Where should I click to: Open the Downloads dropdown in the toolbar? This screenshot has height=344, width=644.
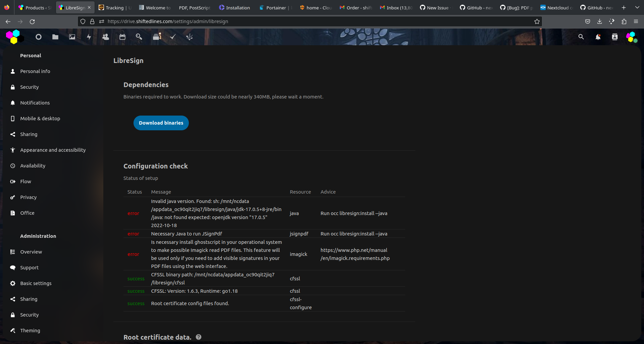click(599, 21)
